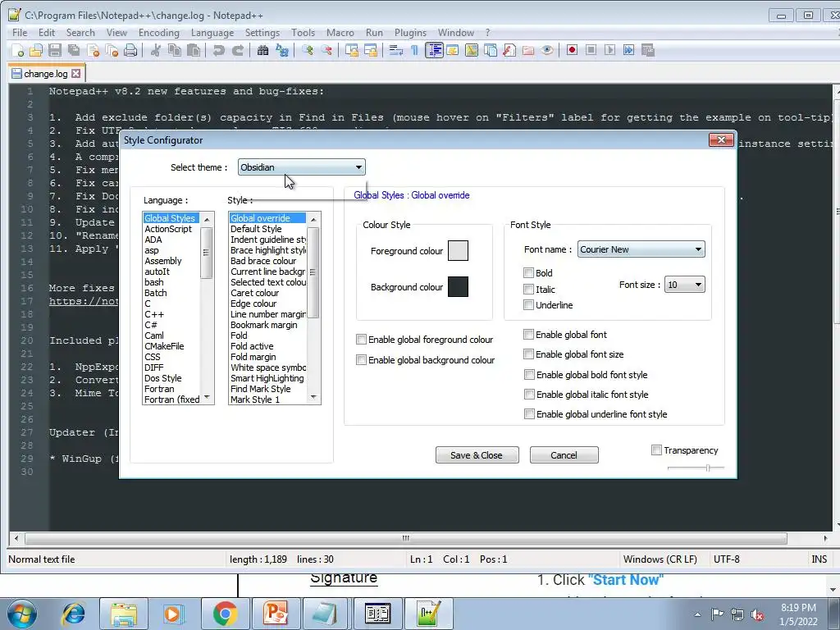Click the Foreground colour swatch
The image size is (840, 630).
pos(458,251)
